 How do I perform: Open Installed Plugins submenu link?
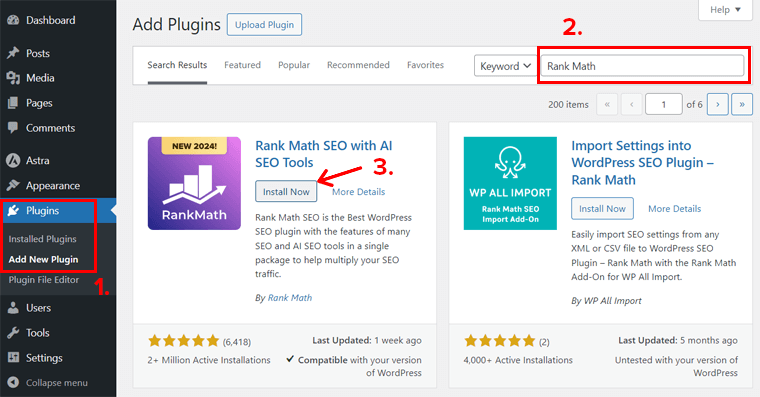tap(43, 239)
